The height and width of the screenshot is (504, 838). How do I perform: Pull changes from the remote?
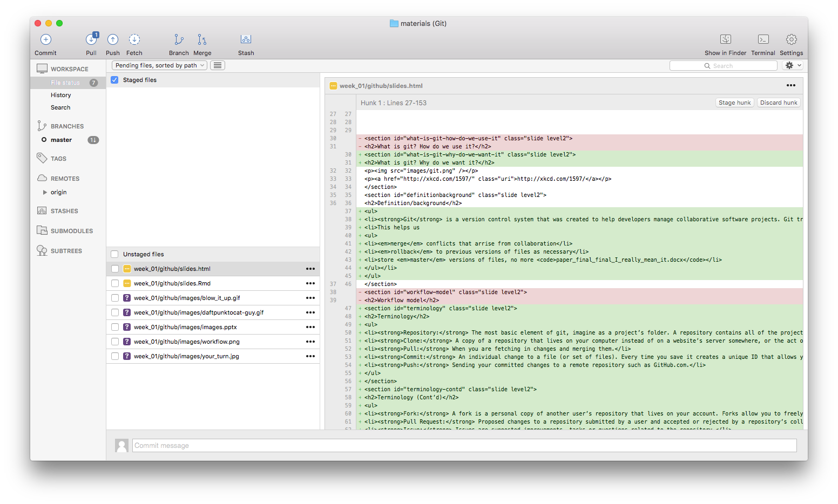[91, 40]
